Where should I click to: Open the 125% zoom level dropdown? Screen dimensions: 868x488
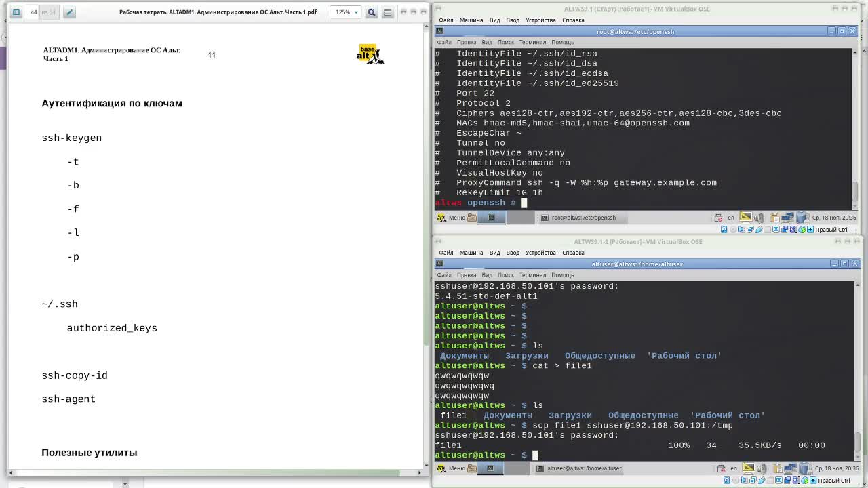(347, 12)
